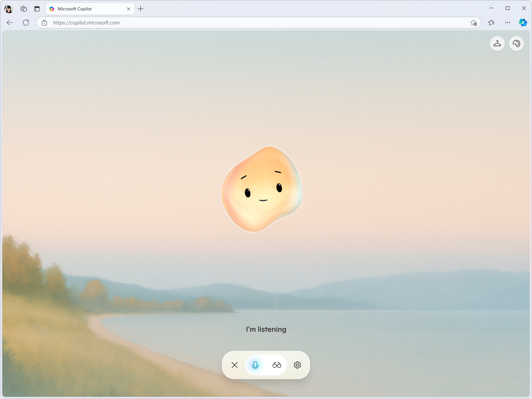Open tab actions menu icon
The image size is (532, 399).
coord(37,9)
